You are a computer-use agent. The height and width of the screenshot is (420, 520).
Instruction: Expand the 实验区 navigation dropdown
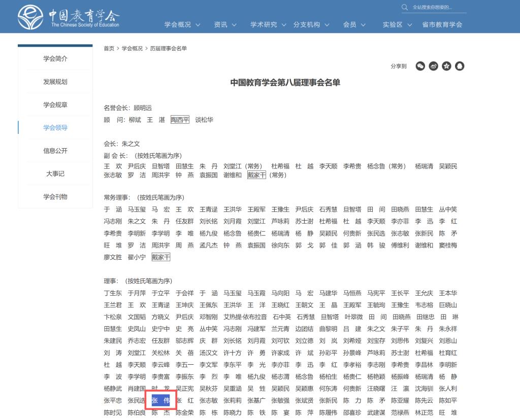[397, 24]
